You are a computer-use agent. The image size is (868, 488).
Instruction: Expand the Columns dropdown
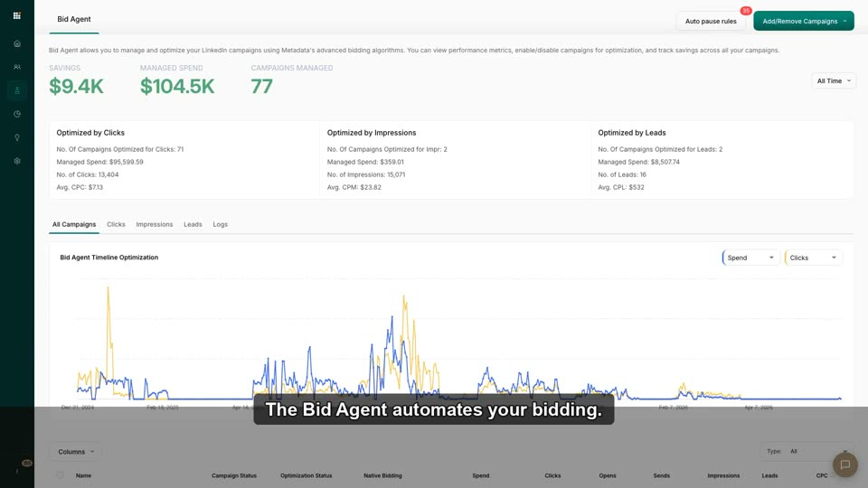[x=76, y=452]
